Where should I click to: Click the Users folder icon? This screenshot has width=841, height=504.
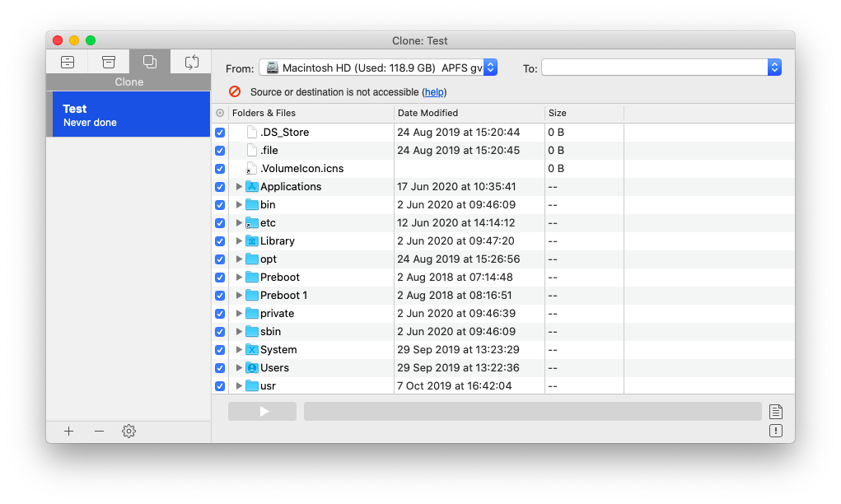click(252, 368)
